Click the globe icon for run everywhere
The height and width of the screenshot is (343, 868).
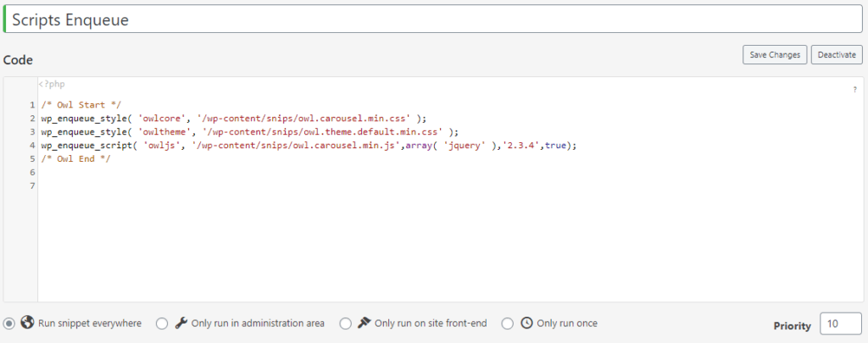point(27,323)
